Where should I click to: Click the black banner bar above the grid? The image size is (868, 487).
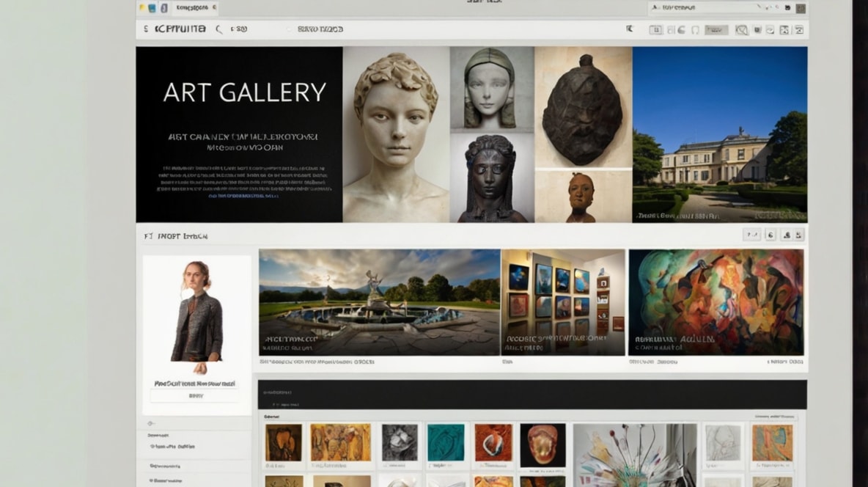pyautogui.click(x=532, y=395)
